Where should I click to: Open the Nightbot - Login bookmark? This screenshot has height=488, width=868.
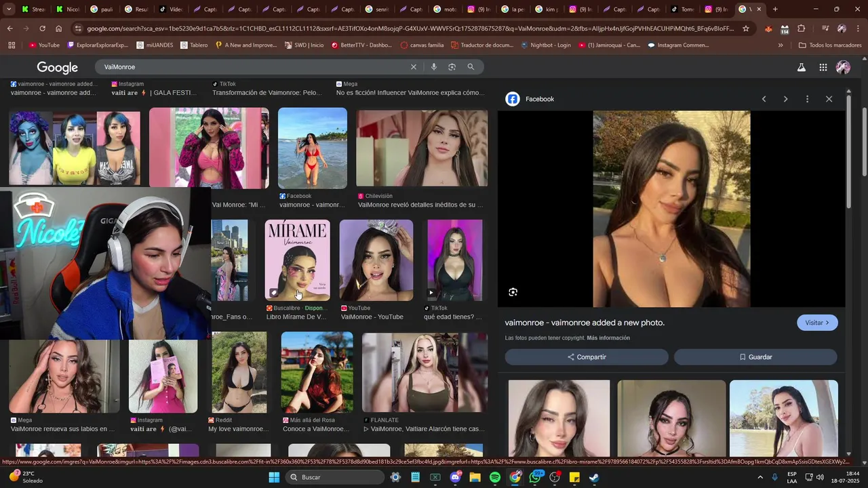point(546,45)
